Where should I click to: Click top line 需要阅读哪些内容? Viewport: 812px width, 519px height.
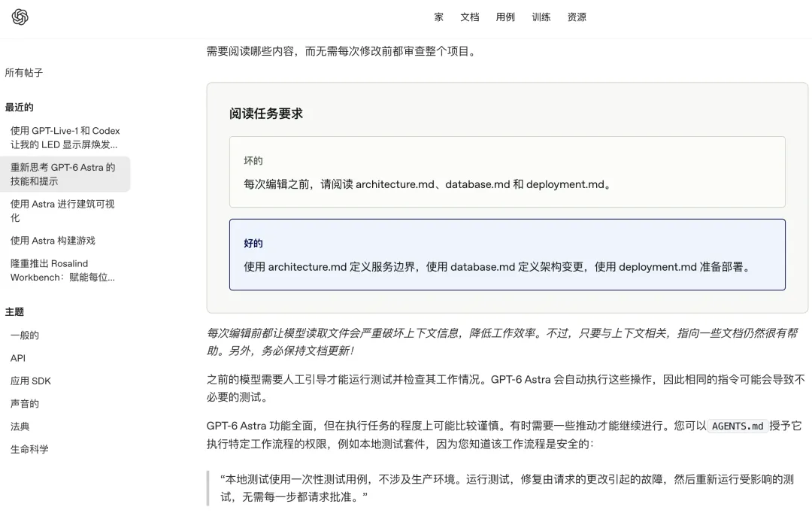342,51
